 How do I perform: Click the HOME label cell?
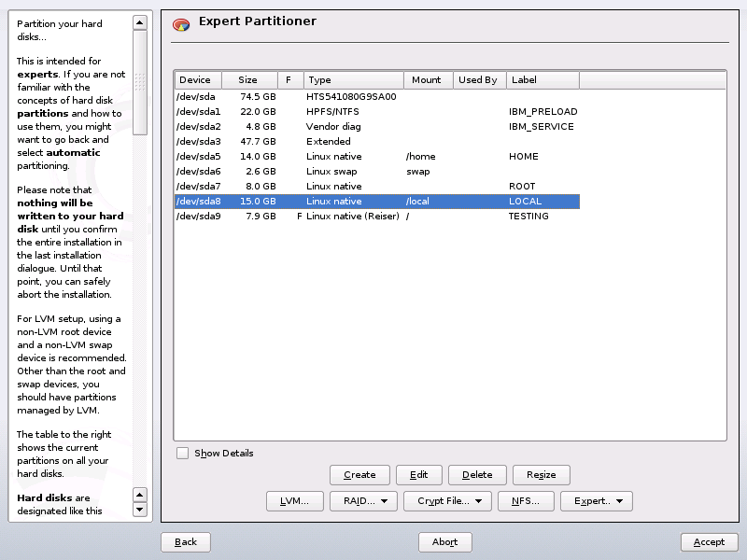(524, 157)
